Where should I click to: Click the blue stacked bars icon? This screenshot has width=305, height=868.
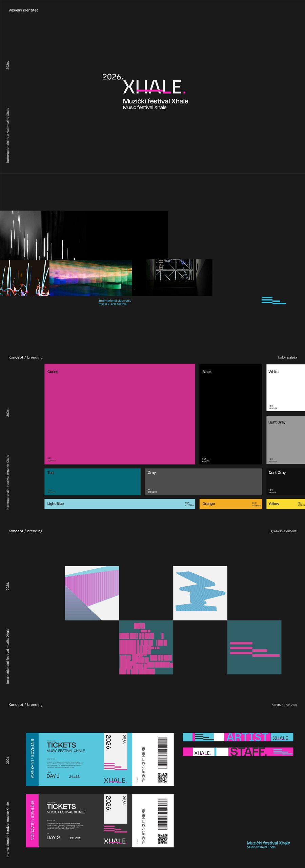[273, 300]
